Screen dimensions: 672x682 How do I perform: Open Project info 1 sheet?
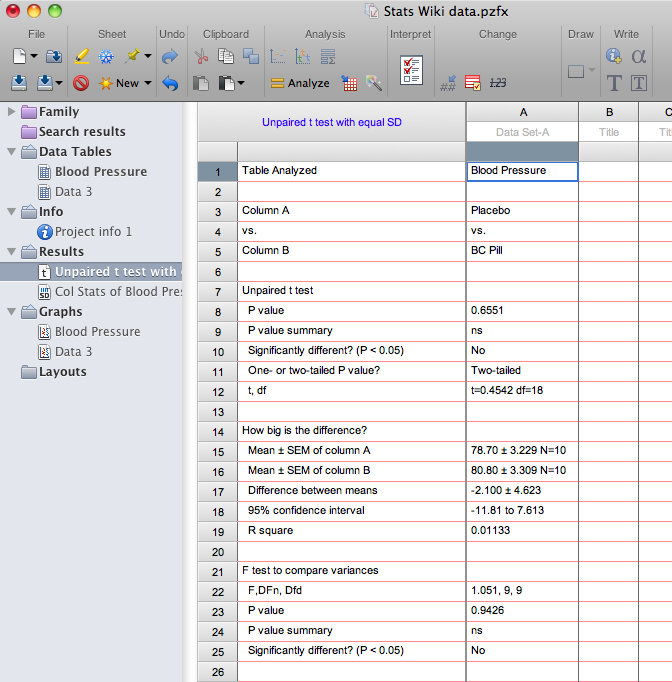pyautogui.click(x=93, y=231)
